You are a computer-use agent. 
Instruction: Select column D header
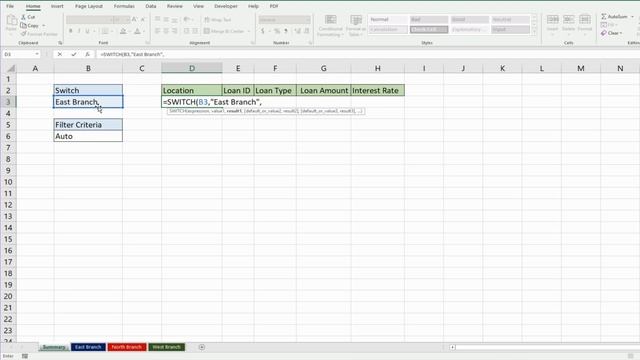point(192,68)
